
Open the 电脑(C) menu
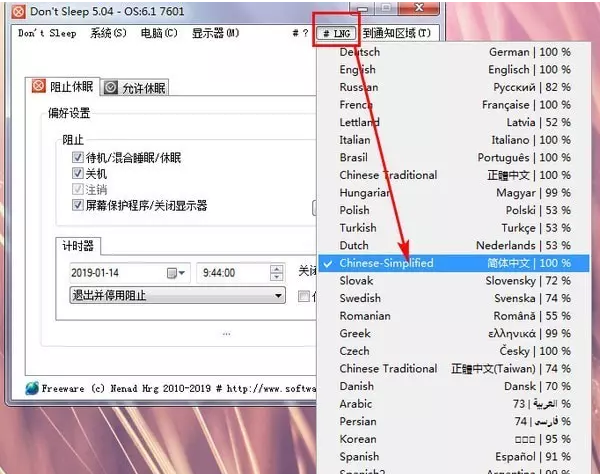point(159,33)
